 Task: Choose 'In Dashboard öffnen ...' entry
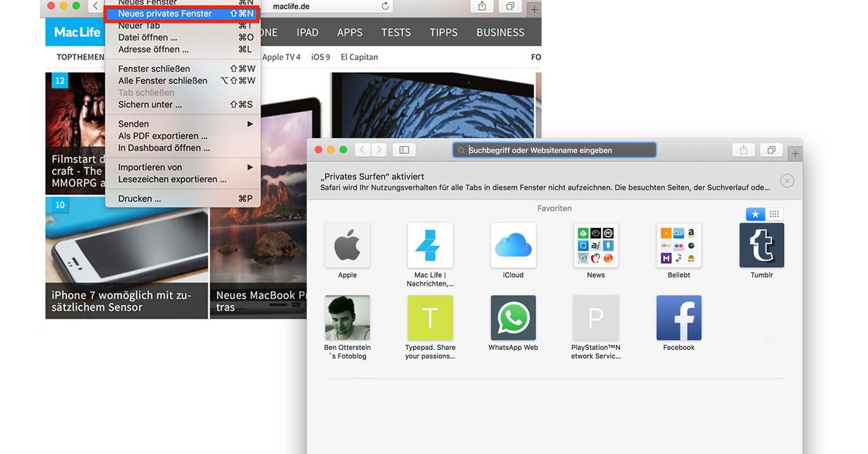183,147
